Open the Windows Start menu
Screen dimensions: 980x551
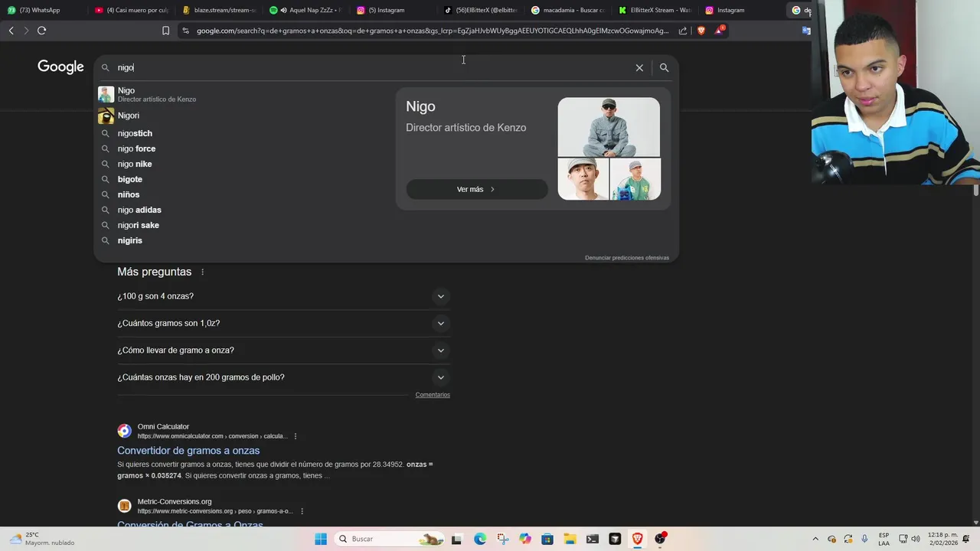click(x=321, y=539)
